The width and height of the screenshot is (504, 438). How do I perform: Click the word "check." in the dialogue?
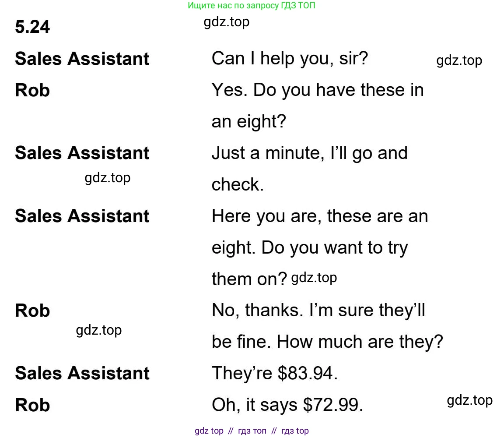238,184
